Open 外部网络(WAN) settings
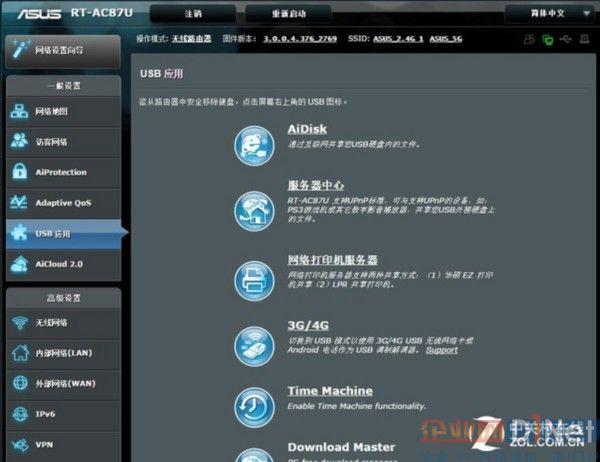The image size is (600, 462). [64, 384]
